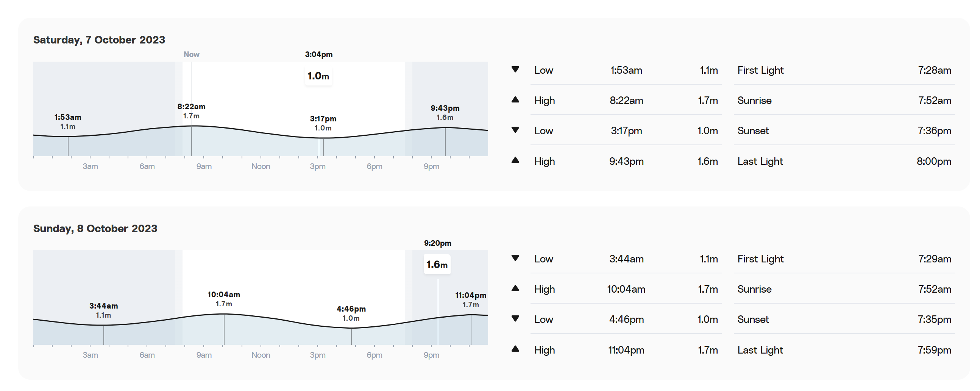
Task: Click the Now marker on Saturday's tide chart
Action: tap(191, 54)
